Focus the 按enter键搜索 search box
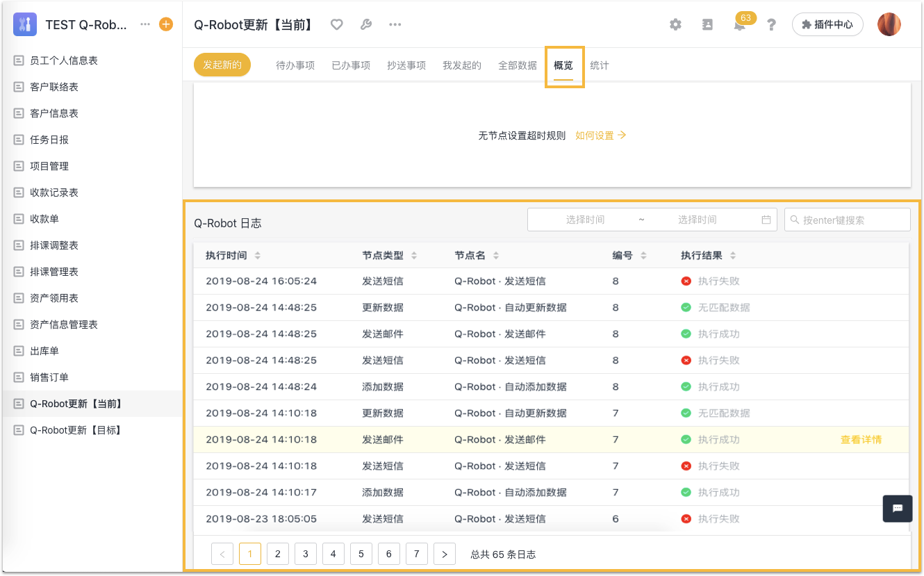 pos(848,220)
